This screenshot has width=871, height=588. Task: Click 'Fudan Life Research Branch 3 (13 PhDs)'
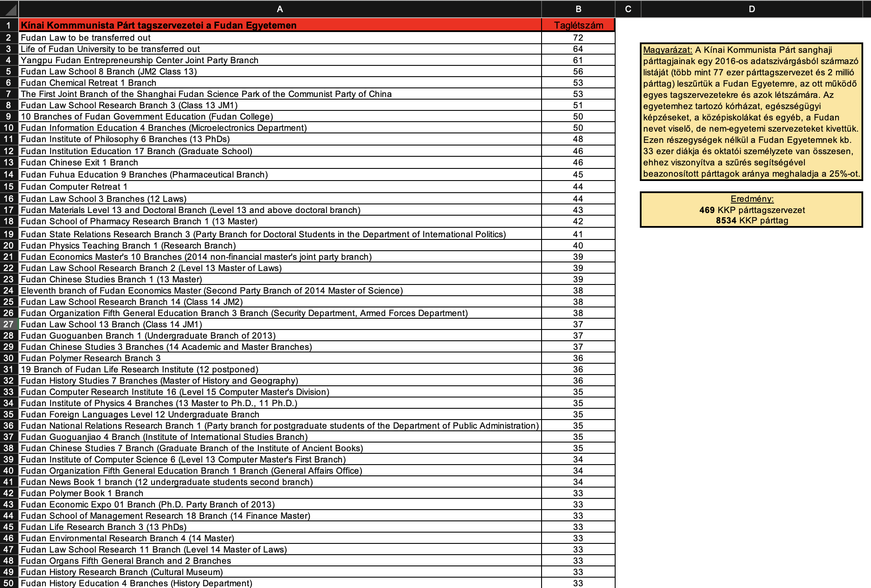(280, 527)
